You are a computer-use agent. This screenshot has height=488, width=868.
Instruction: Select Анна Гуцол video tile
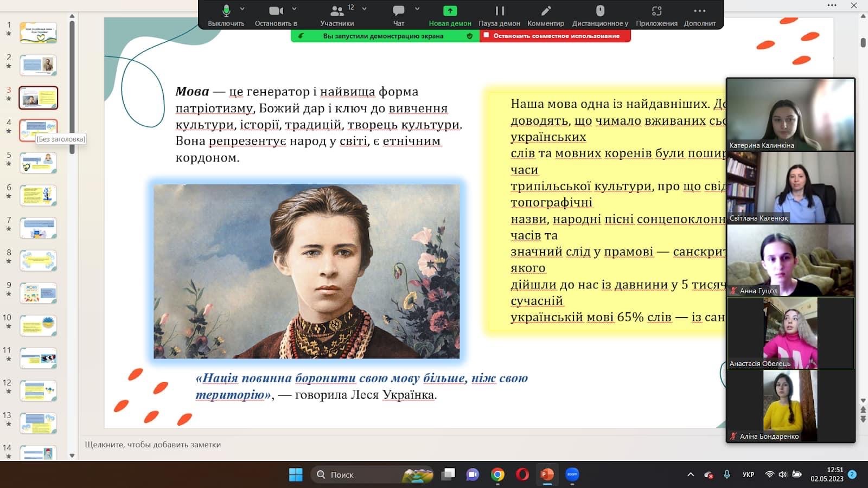click(x=790, y=260)
